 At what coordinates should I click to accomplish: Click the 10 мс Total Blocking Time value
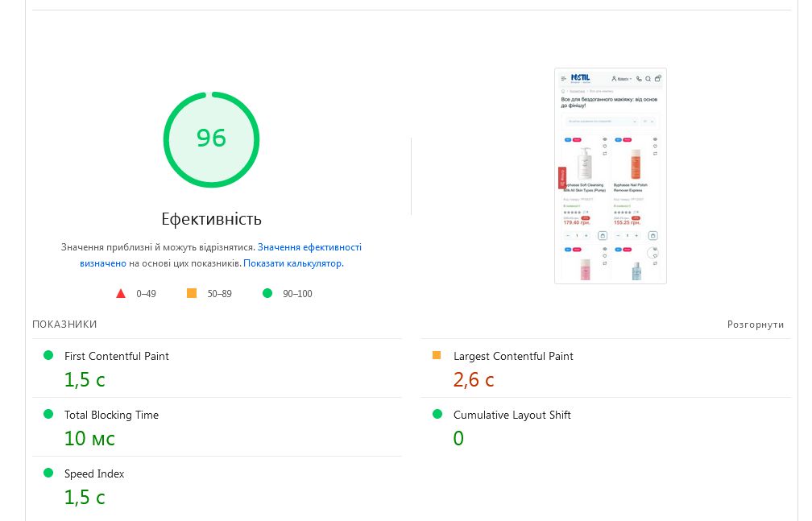[89, 438]
